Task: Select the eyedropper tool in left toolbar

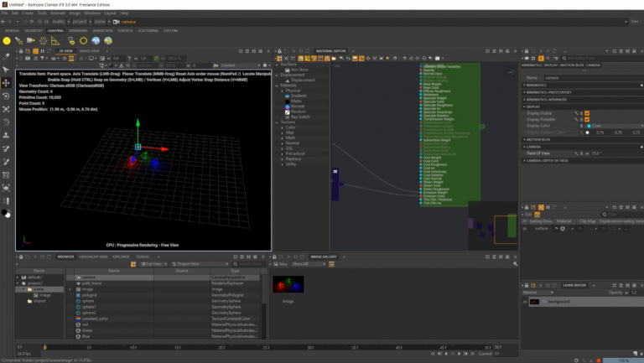Action: [6, 57]
